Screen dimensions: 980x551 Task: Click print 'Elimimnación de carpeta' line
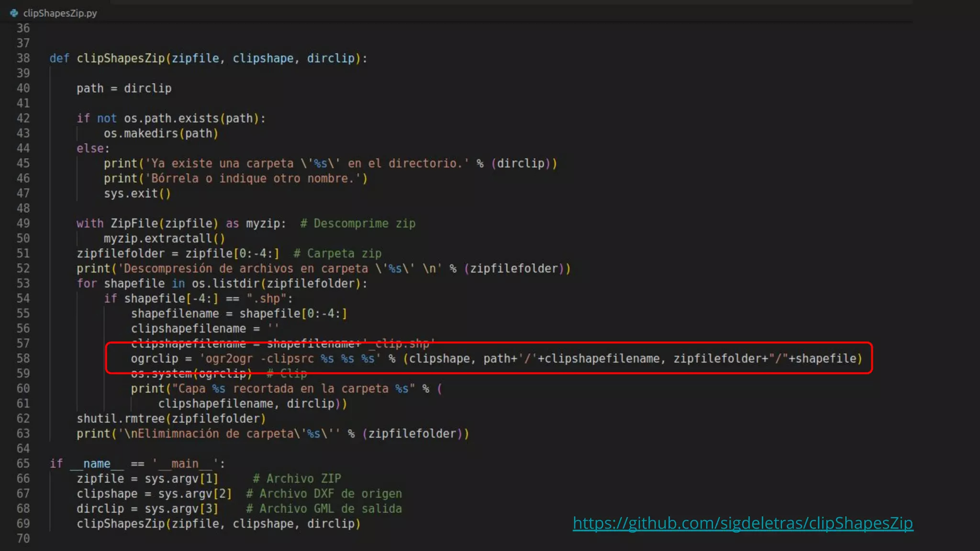coord(273,434)
